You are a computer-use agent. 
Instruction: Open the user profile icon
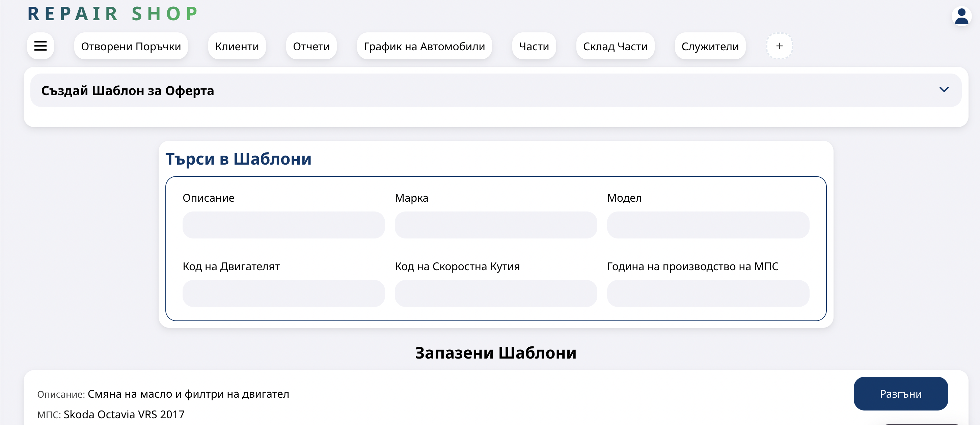coord(961,16)
